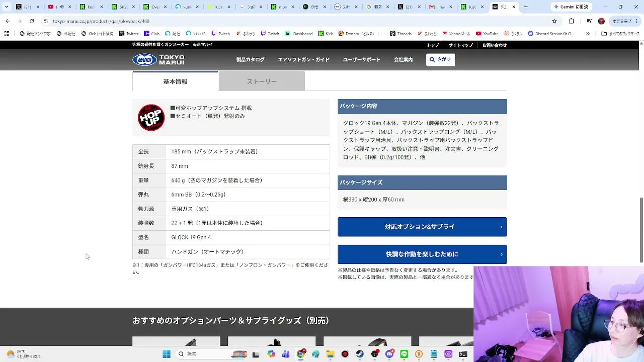Open the taskbar weather widget
The image size is (644, 362).
(24, 354)
